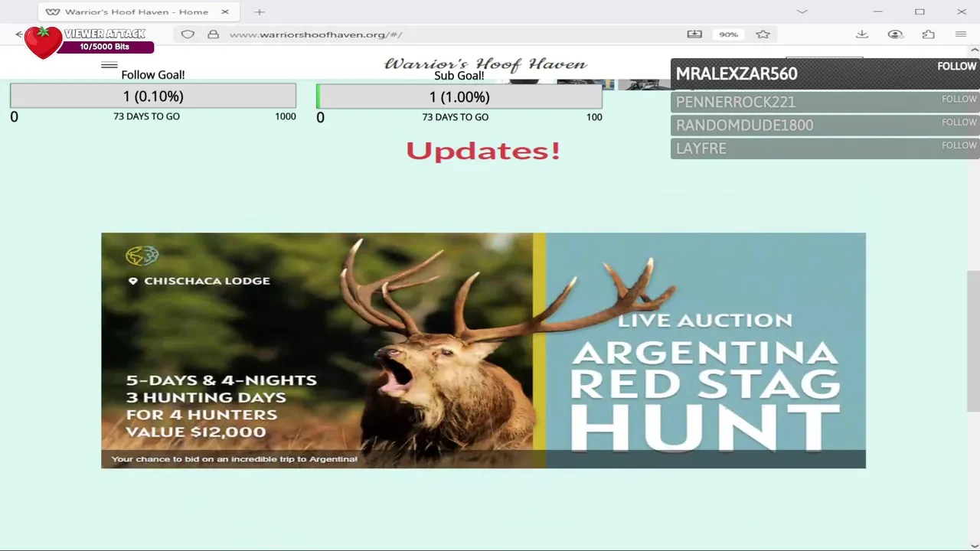Screen dimensions: 980x551
Task: Click the Follow Goal! label
Action: click(153, 75)
